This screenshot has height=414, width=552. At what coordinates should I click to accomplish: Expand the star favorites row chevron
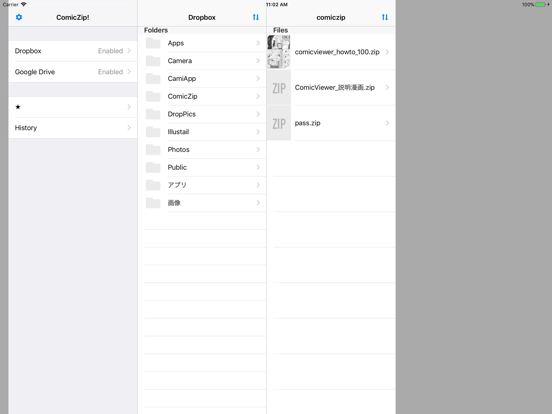coord(129,107)
